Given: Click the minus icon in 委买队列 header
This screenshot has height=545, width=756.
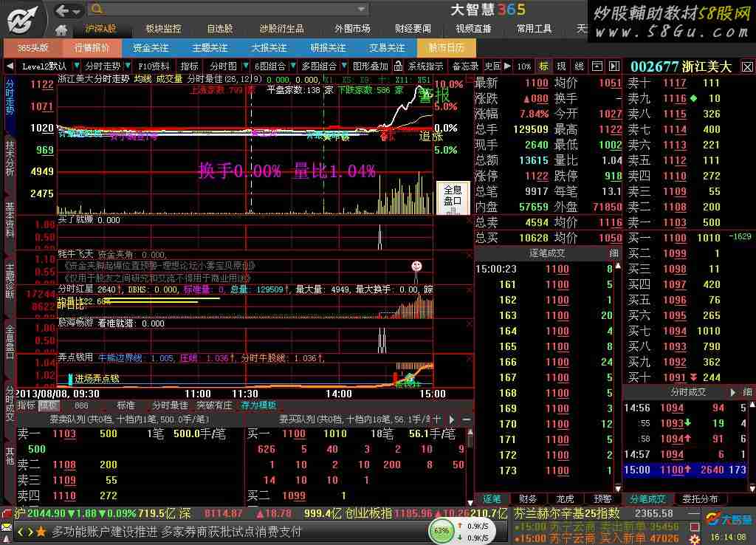Looking at the screenshot, I should [467, 419].
